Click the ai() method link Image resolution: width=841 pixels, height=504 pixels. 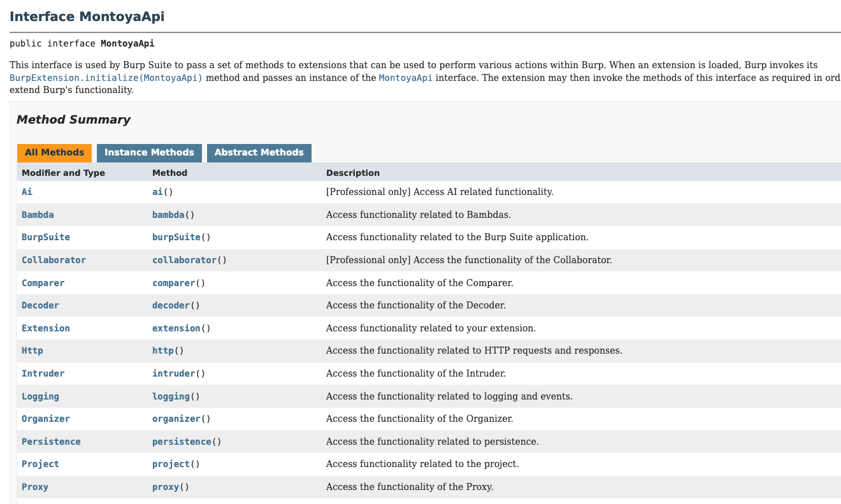pyautogui.click(x=157, y=192)
